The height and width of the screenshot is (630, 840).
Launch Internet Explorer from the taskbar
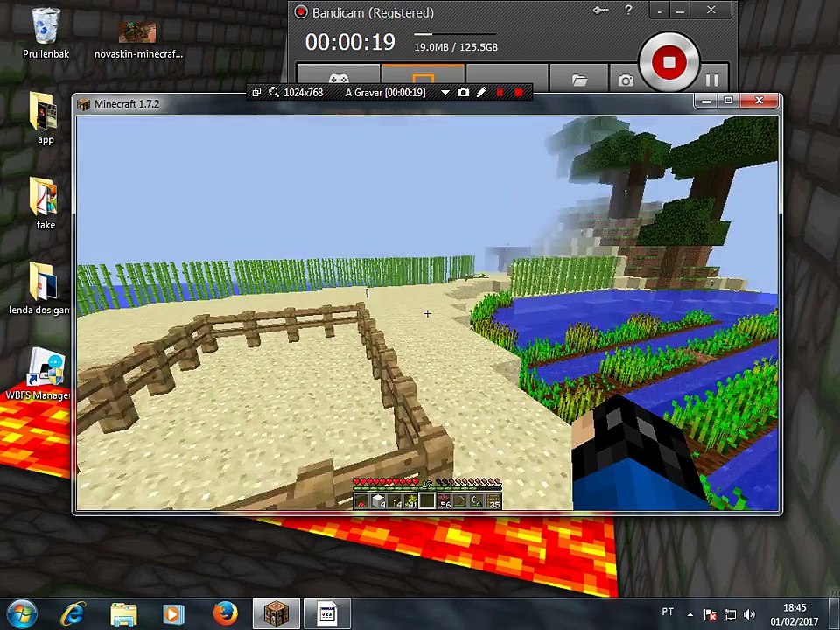[73, 614]
